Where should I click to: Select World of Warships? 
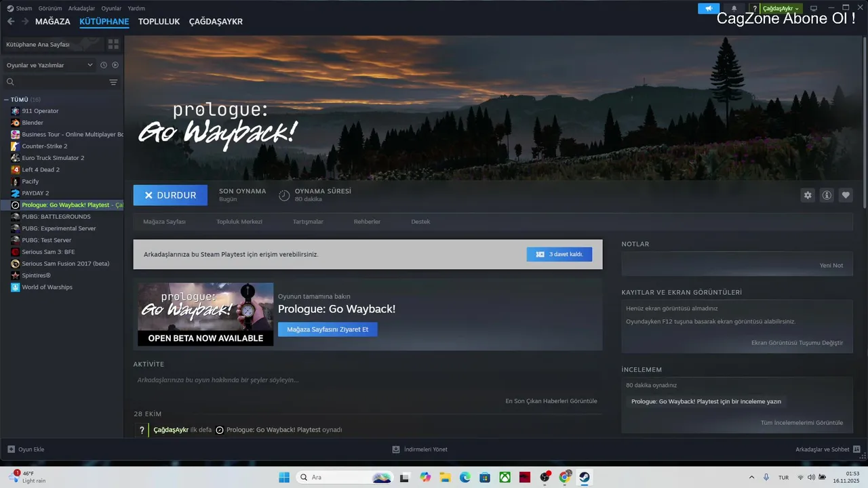pos(47,287)
